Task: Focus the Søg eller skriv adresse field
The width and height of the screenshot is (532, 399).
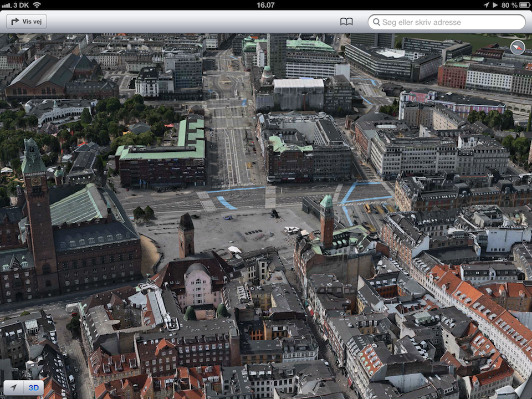Action: click(447, 22)
